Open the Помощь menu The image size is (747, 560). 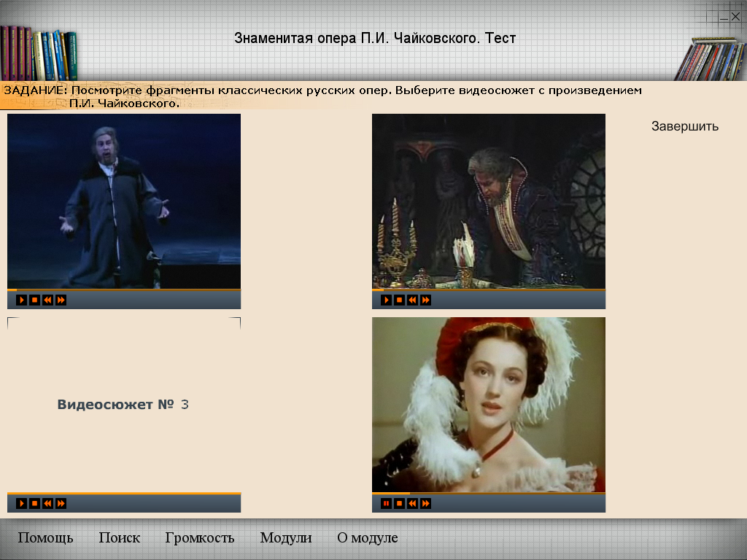click(x=45, y=537)
